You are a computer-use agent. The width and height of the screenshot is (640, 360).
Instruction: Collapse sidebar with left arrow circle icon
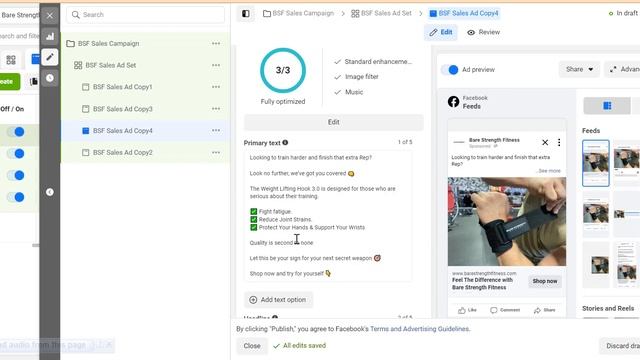click(x=50, y=192)
